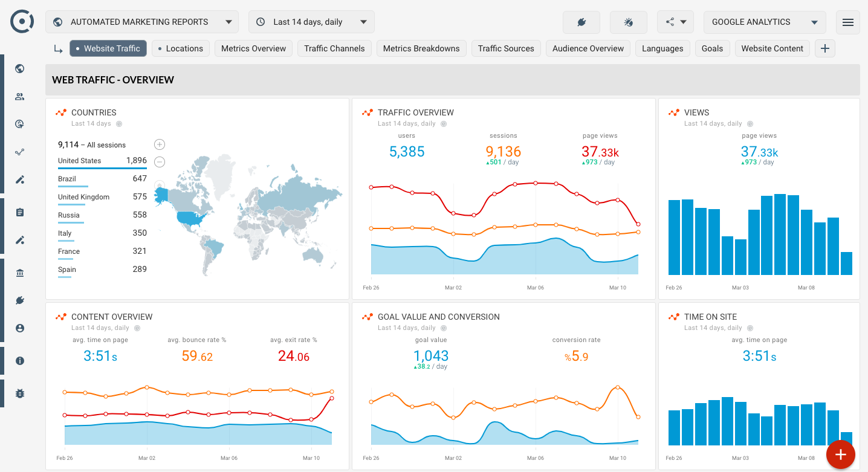Click the bank building icon in left sidebar
This screenshot has width=868, height=472.
(x=20, y=273)
